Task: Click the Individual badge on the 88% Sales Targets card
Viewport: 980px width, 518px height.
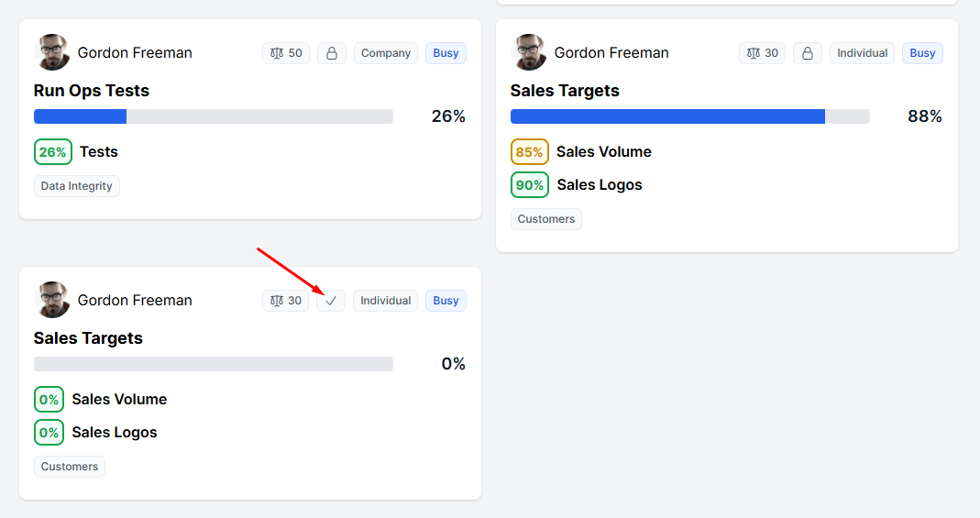Action: (x=863, y=53)
